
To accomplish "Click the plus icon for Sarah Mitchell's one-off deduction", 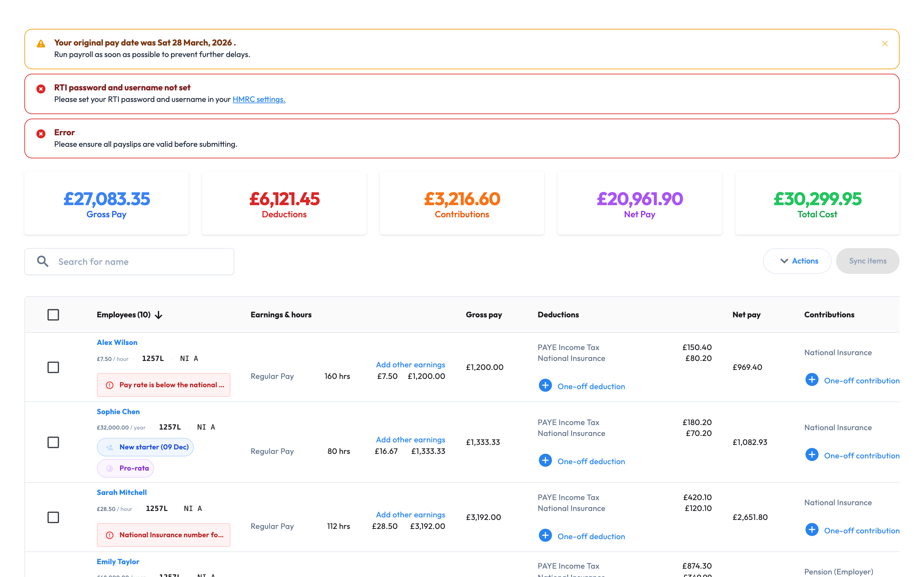I will [545, 536].
